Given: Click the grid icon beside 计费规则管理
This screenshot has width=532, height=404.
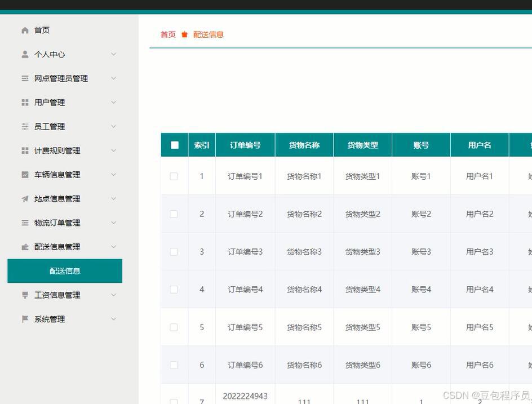Looking at the screenshot, I should click(25, 150).
